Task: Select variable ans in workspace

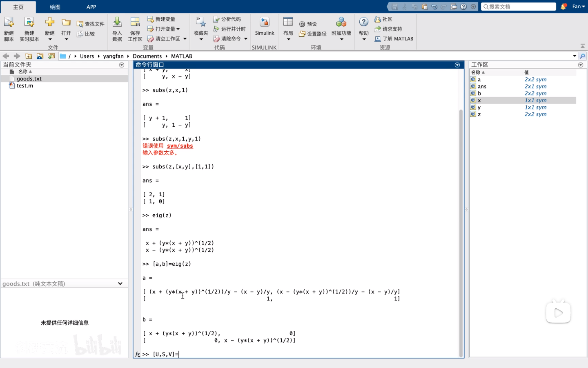Action: 523,86
